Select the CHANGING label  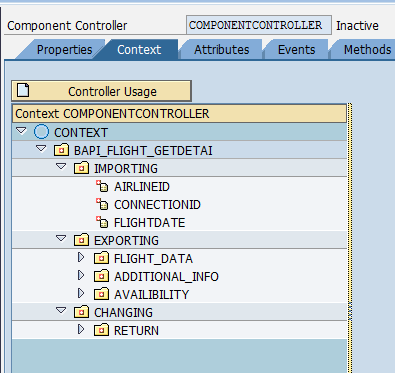click(x=123, y=313)
